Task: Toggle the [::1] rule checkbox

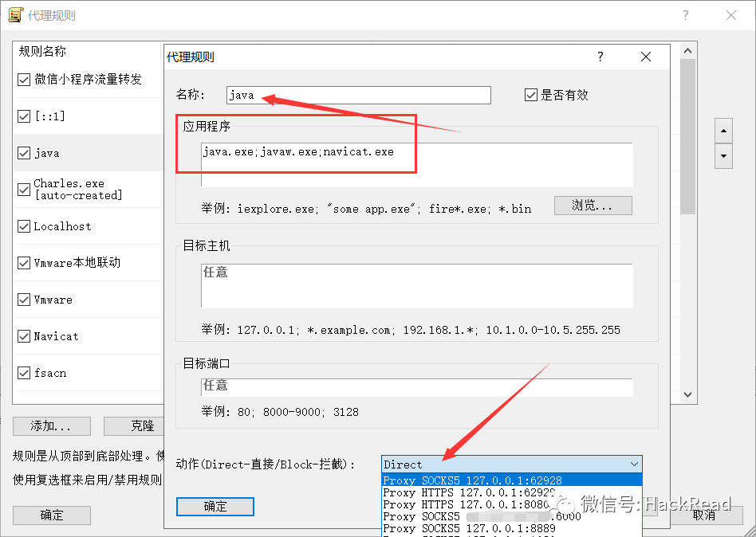Action: (24, 116)
